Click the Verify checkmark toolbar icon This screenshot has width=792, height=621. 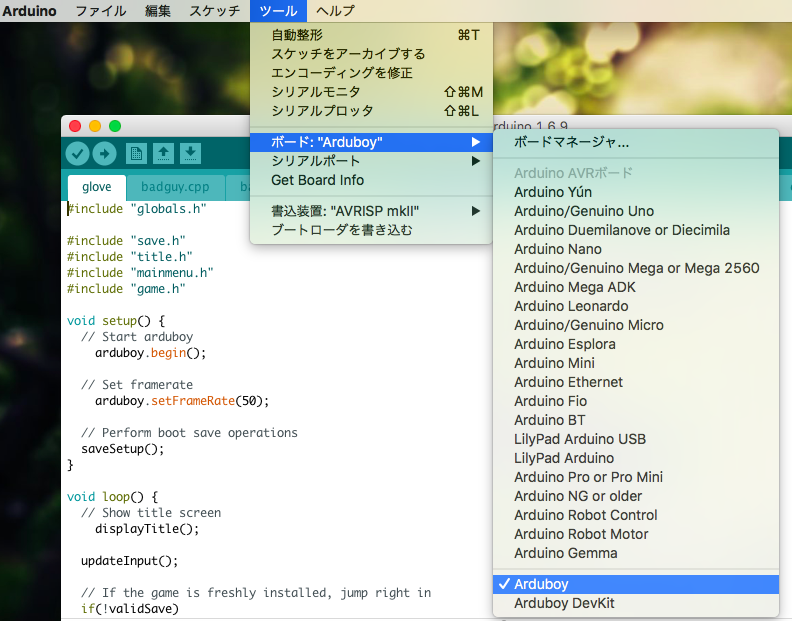click(x=77, y=154)
